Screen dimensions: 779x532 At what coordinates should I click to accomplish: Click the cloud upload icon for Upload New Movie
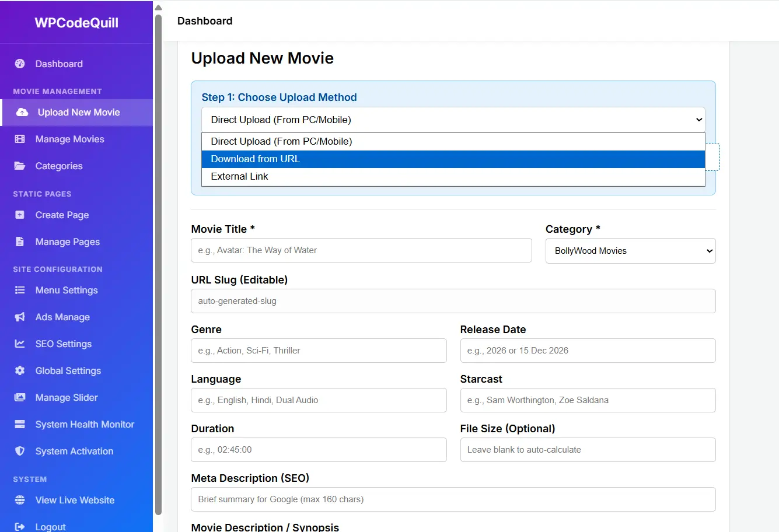point(22,112)
